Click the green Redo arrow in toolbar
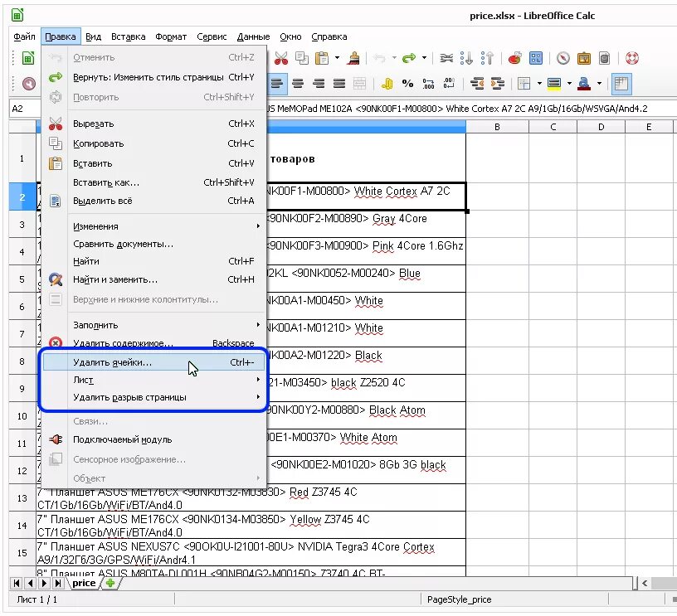 [408, 58]
